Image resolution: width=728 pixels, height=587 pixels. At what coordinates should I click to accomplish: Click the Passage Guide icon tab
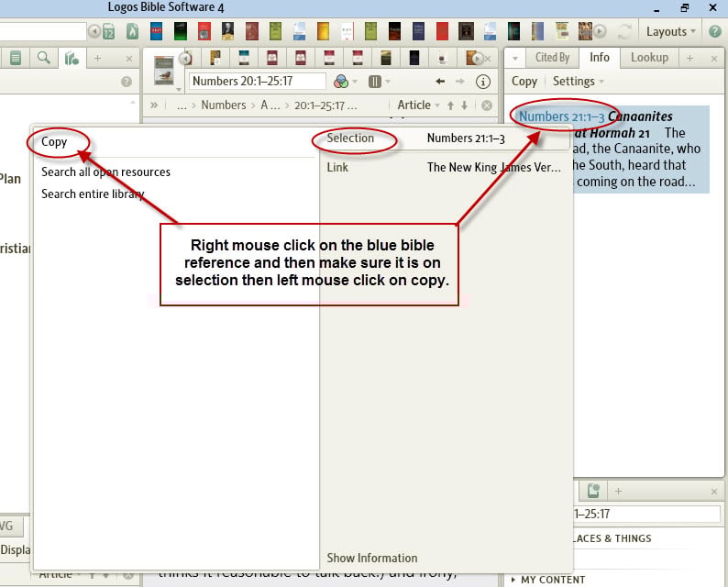593,491
